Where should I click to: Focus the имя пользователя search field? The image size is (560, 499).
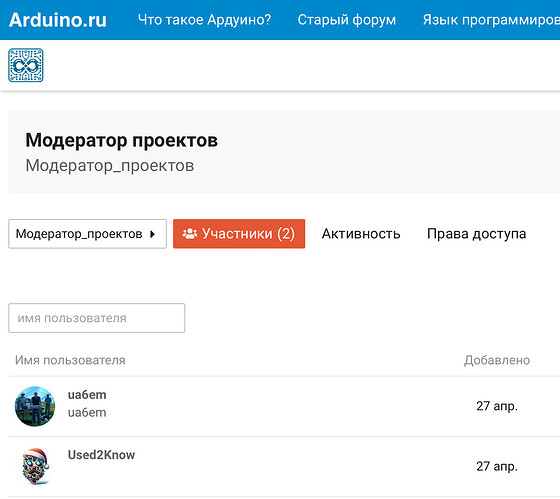click(97, 318)
